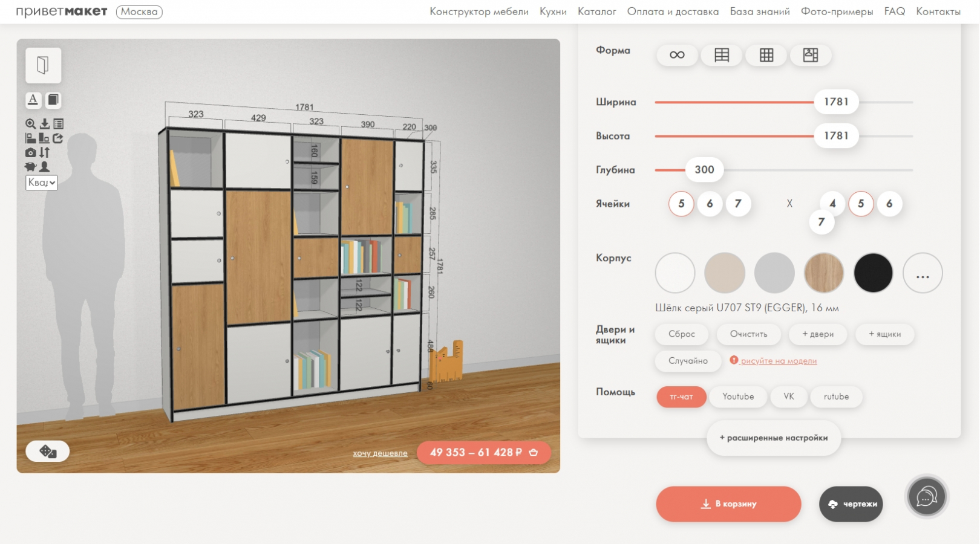Choose the infinity free-form shape
This screenshot has width=980, height=544.
pos(677,56)
